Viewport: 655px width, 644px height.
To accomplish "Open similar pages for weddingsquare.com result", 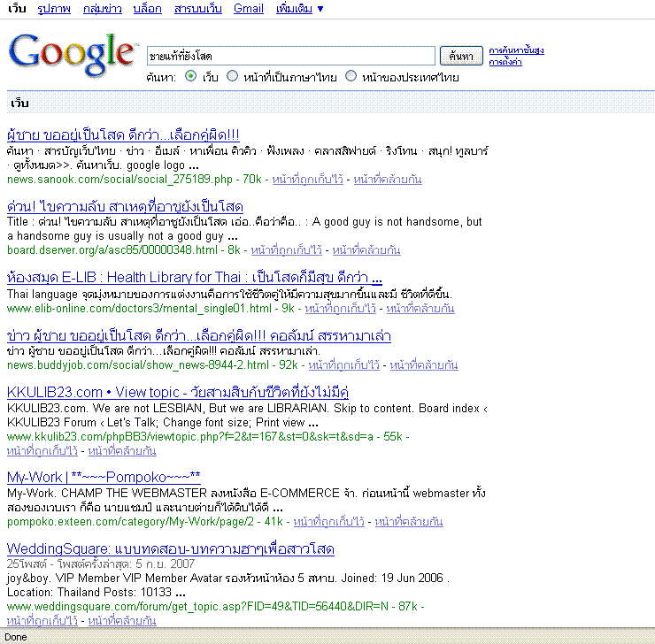I will pos(122,621).
